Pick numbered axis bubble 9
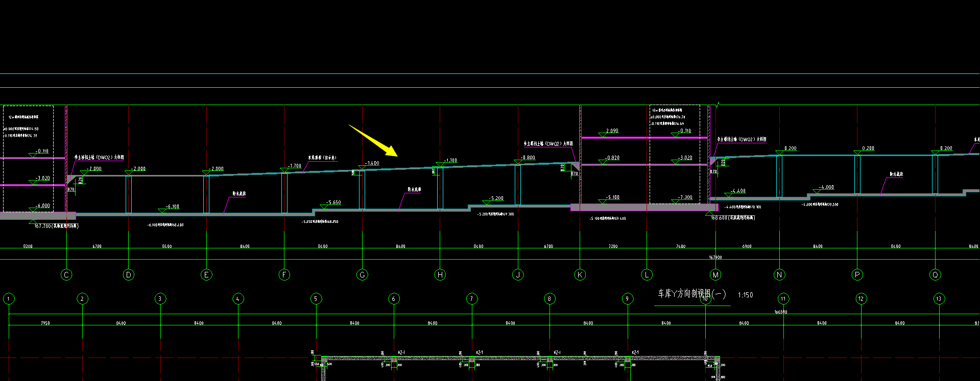The width and height of the screenshot is (980, 381). [628, 299]
